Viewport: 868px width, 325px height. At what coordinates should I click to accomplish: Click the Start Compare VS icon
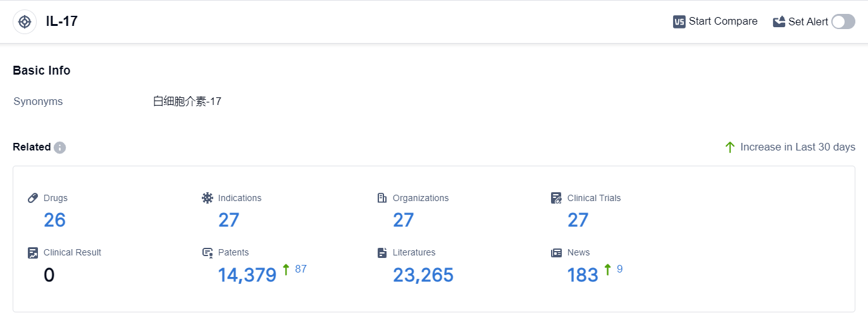click(679, 21)
